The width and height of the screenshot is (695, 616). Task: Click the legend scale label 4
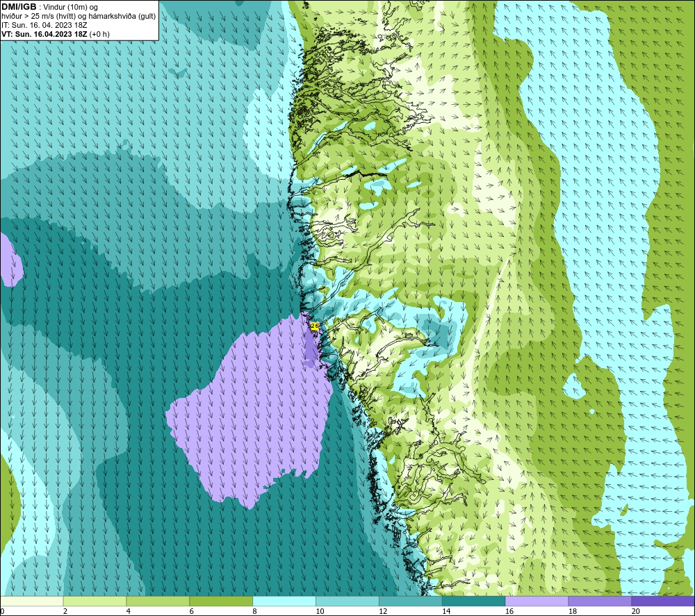(x=128, y=612)
